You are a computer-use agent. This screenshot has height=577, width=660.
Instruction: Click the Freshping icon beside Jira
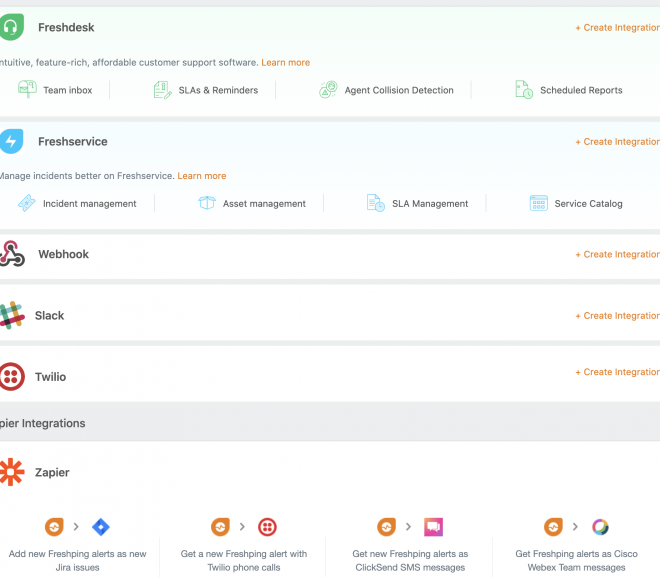tap(54, 526)
